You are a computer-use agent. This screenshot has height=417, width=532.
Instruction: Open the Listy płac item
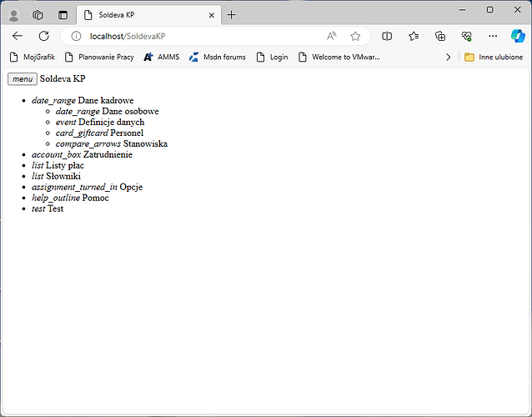click(x=64, y=165)
